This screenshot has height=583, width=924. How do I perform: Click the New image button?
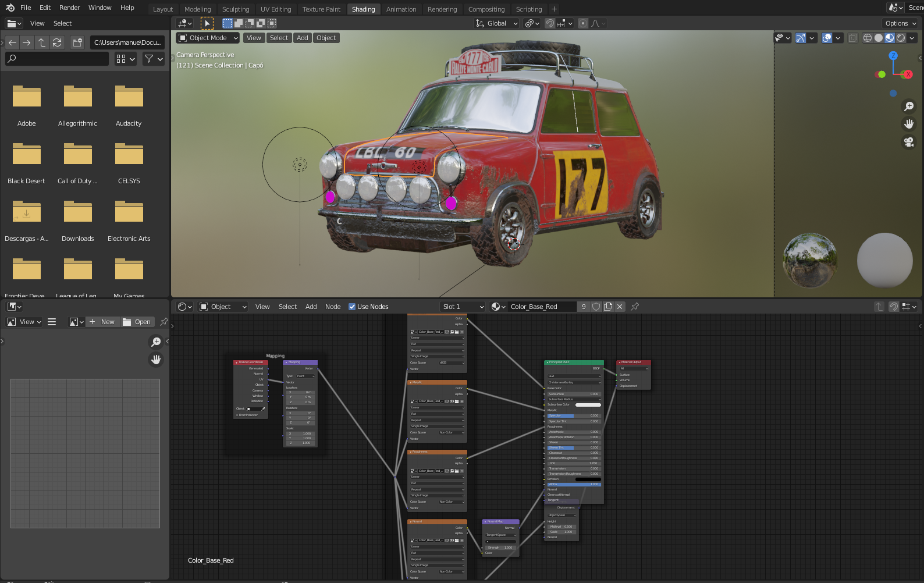(102, 322)
